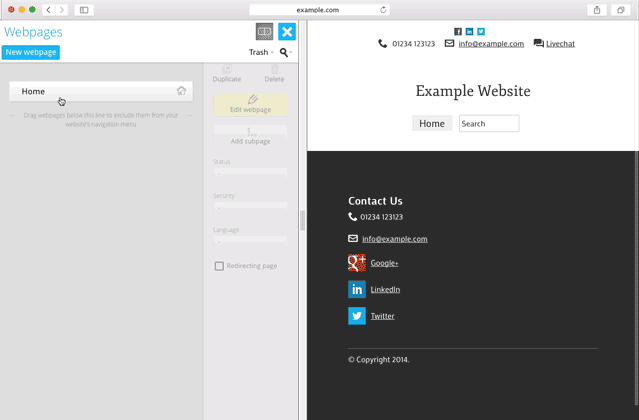Screen dimensions: 639x420
Task: Click the browser Share icon
Action: click(597, 10)
